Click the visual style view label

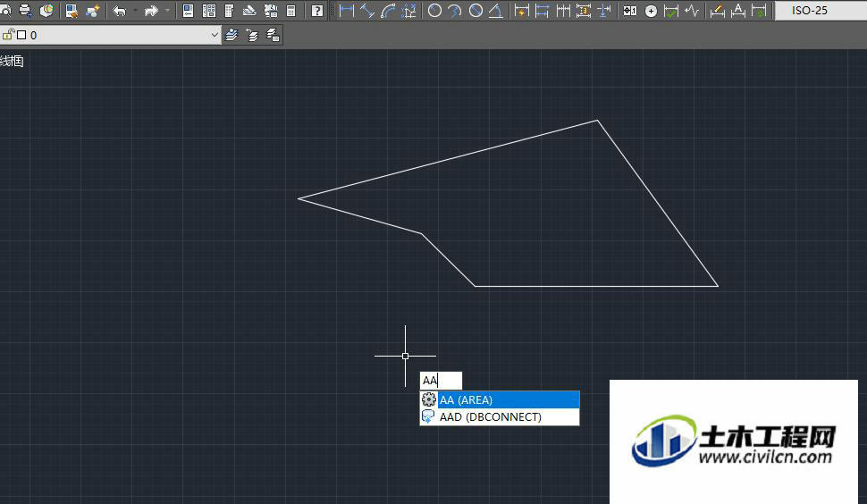(12, 61)
